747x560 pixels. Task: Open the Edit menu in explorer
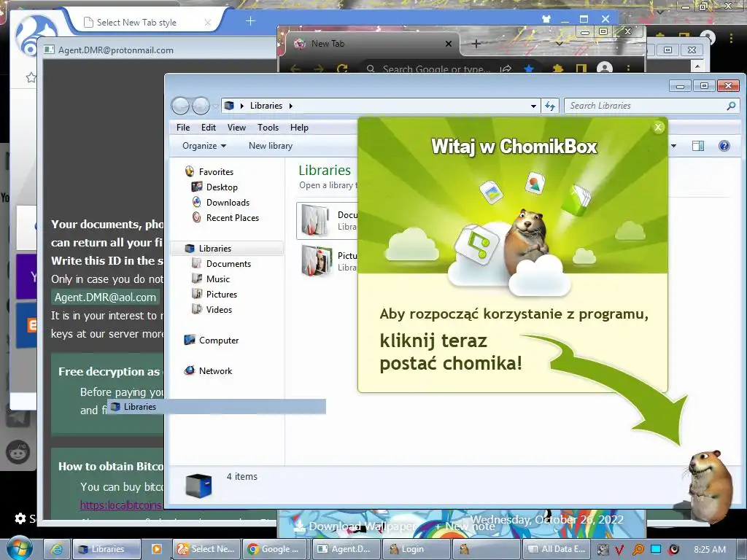coord(208,128)
